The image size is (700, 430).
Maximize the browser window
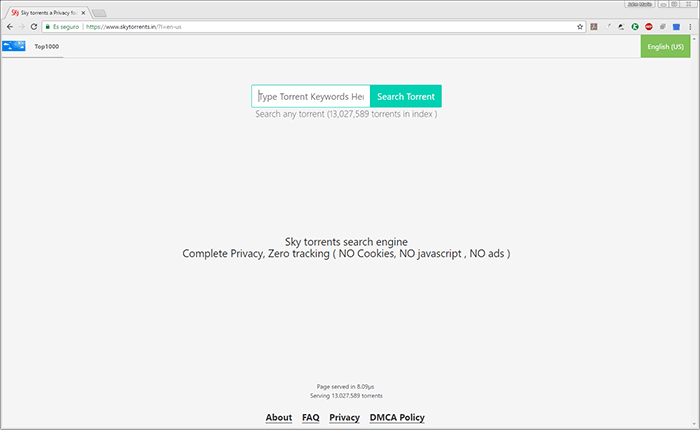(675, 4)
